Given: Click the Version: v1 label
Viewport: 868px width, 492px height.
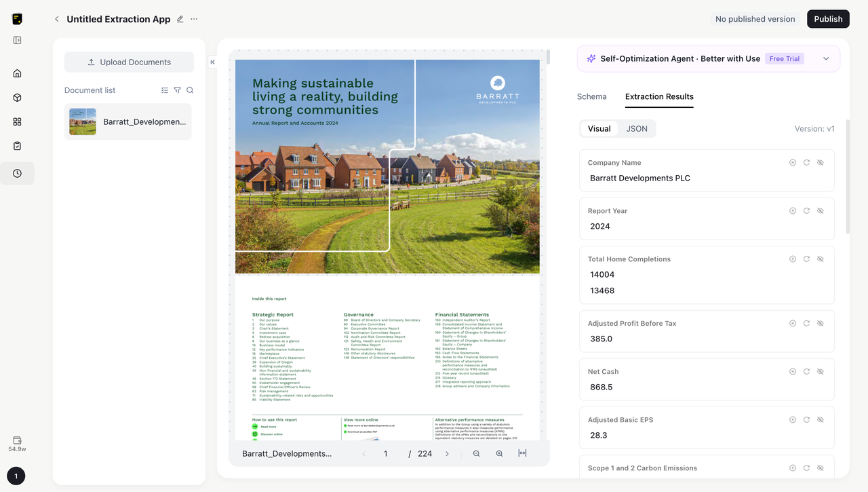Looking at the screenshot, I should pos(814,129).
